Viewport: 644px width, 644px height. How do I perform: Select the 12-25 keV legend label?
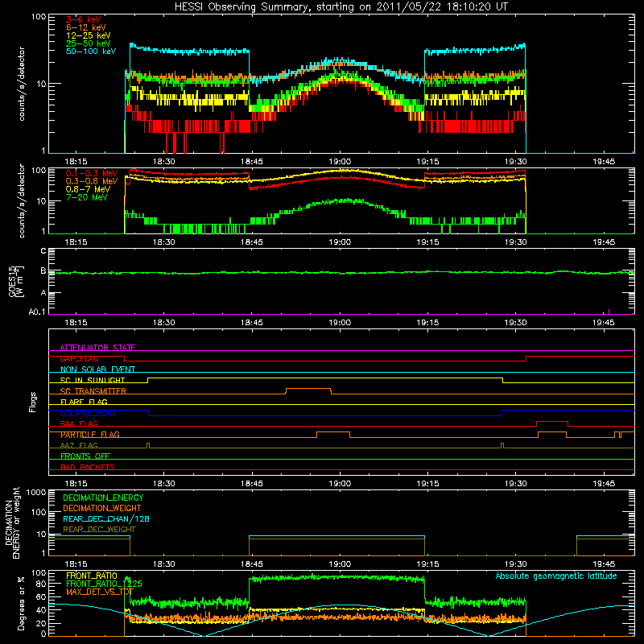(89, 35)
